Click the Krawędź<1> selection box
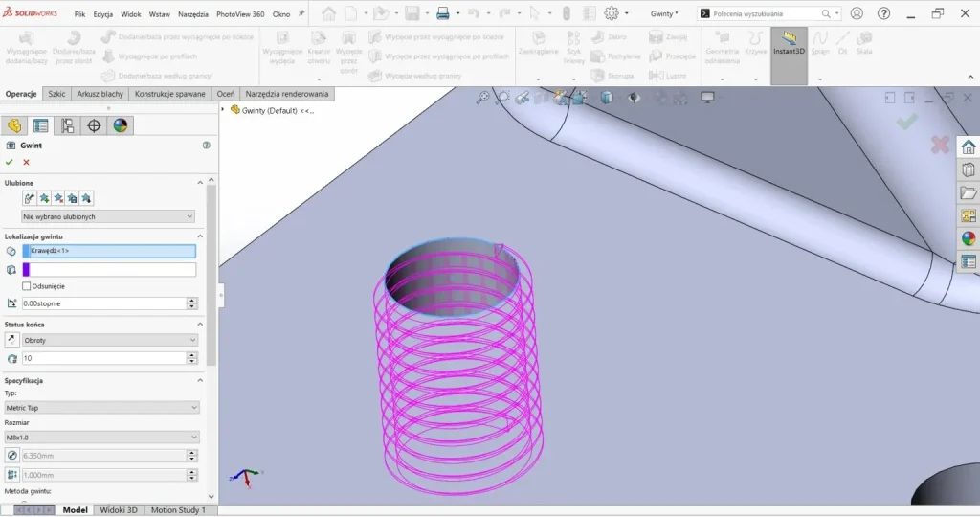This screenshot has height=517, width=980. click(109, 251)
